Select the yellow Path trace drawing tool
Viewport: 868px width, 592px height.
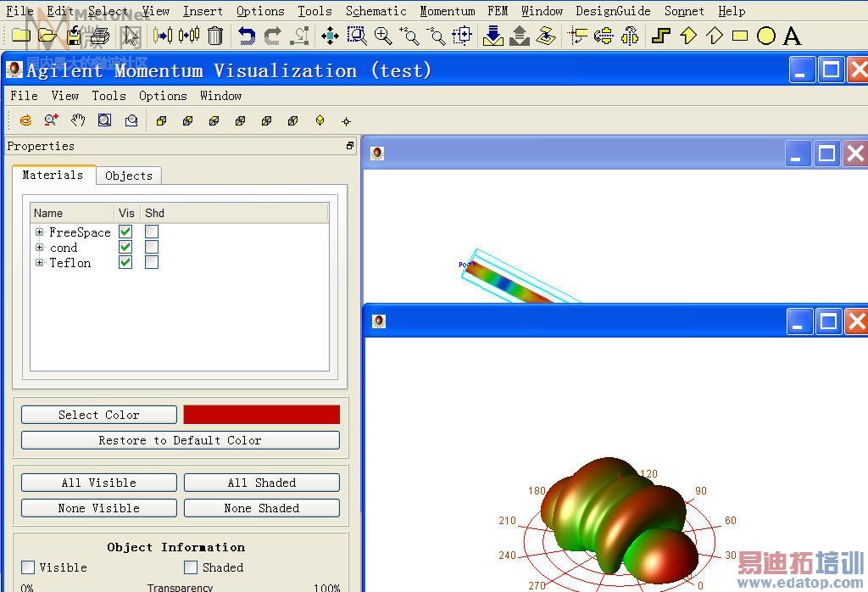pos(661,36)
